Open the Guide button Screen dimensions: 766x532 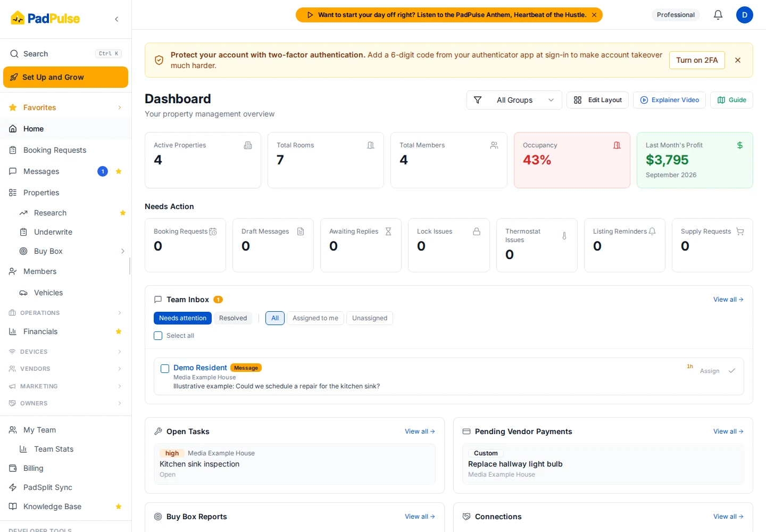pyautogui.click(x=731, y=100)
